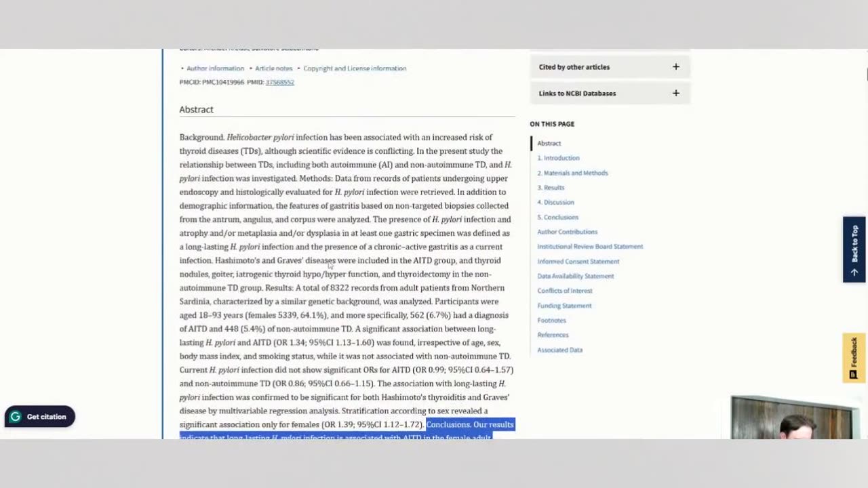Click the Get citation button
This screenshot has width=868, height=488.
pyautogui.click(x=39, y=417)
